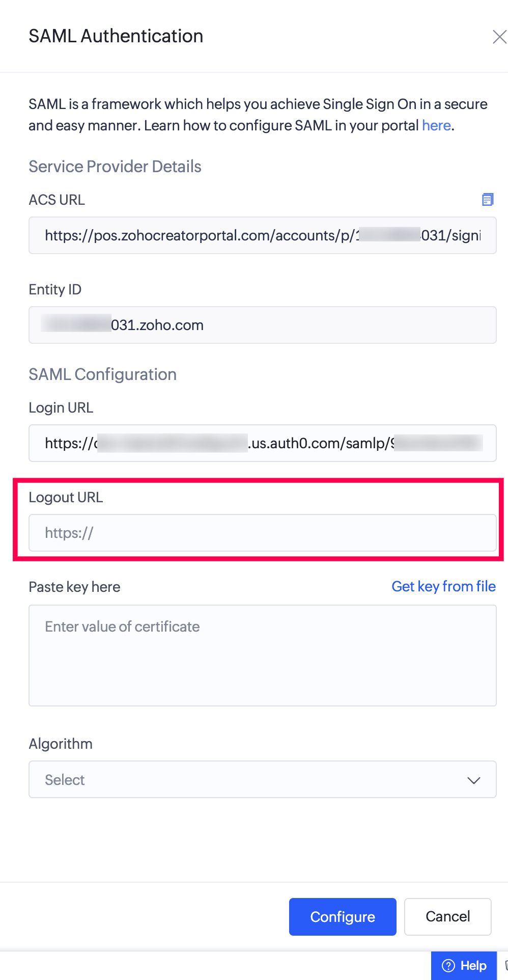Open the Help widget
The width and height of the screenshot is (508, 980).
coord(464,965)
